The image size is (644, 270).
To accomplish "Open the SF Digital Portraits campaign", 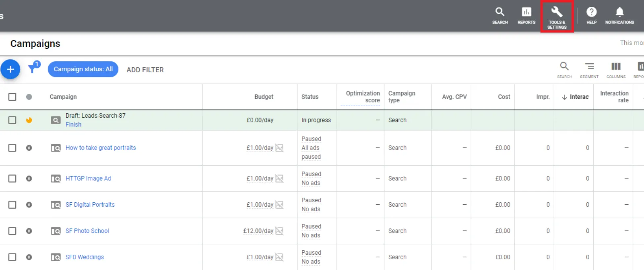I will click(x=90, y=205).
